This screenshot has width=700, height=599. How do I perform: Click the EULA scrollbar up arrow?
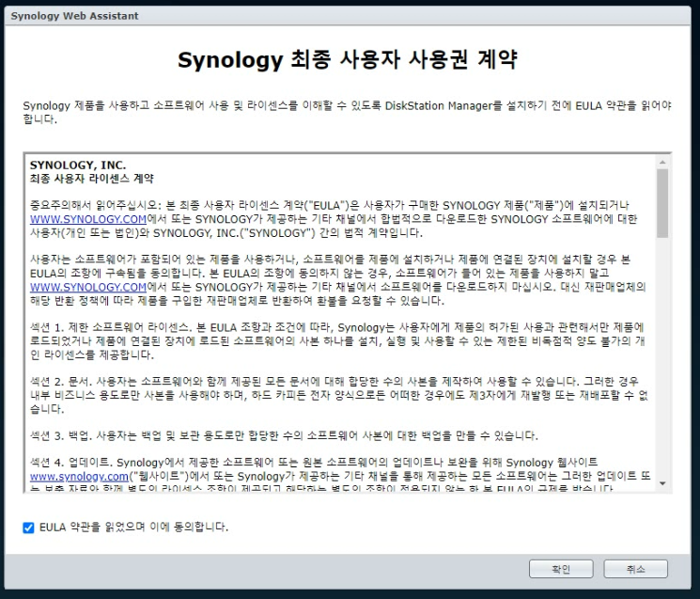click(x=662, y=162)
